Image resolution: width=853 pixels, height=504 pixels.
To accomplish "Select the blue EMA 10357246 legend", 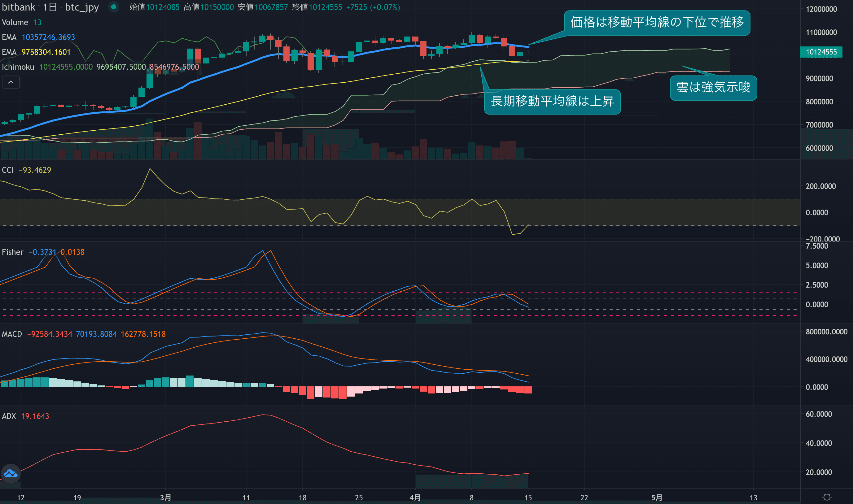I will (9, 37).
